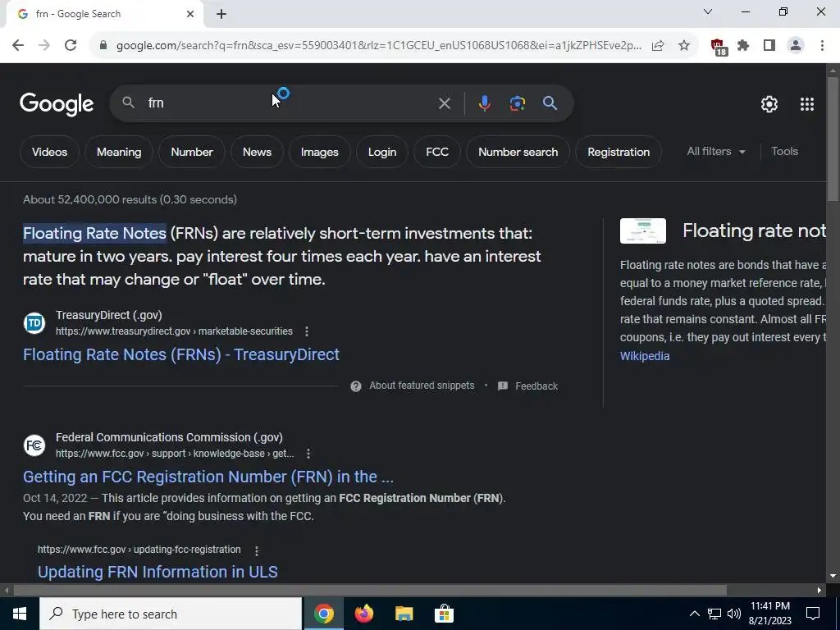The width and height of the screenshot is (840, 630).
Task: Clear the search box text
Action: [x=445, y=103]
